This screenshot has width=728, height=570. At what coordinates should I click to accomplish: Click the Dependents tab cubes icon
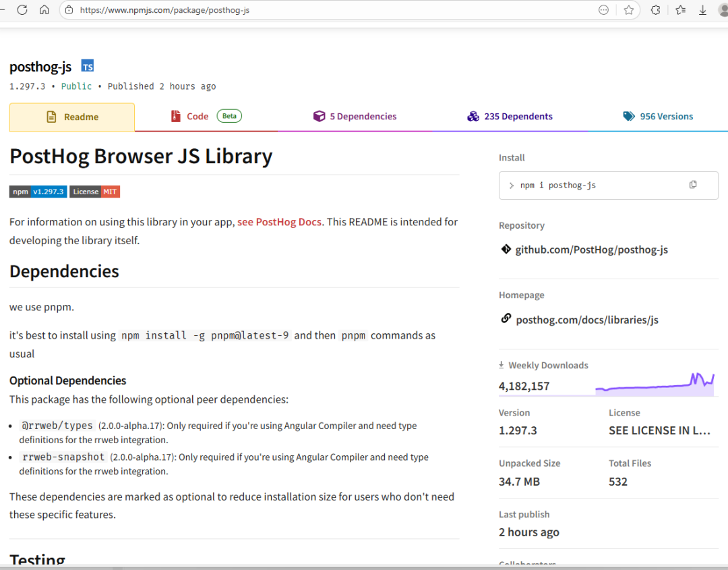pyautogui.click(x=473, y=116)
